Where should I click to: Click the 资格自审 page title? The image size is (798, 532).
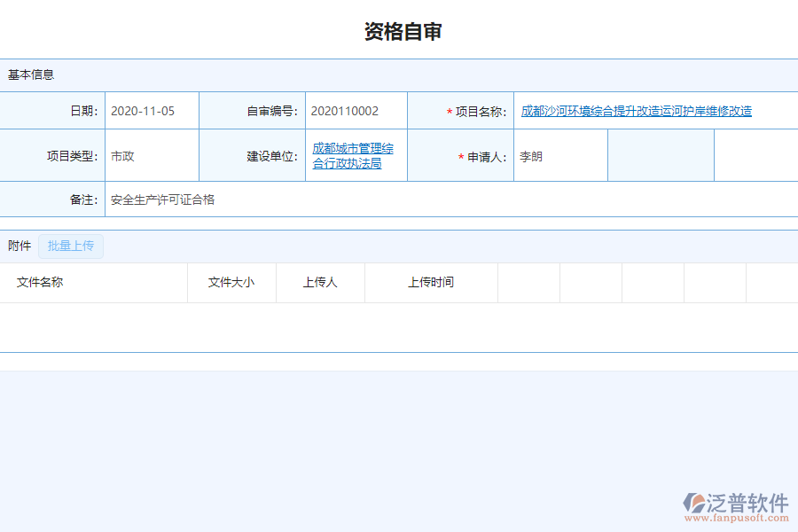[399, 29]
